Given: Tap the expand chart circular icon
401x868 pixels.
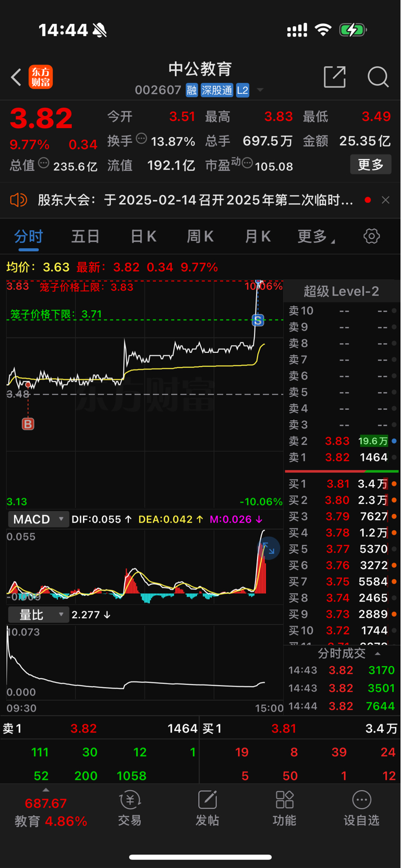Looking at the screenshot, I should coord(269,548).
